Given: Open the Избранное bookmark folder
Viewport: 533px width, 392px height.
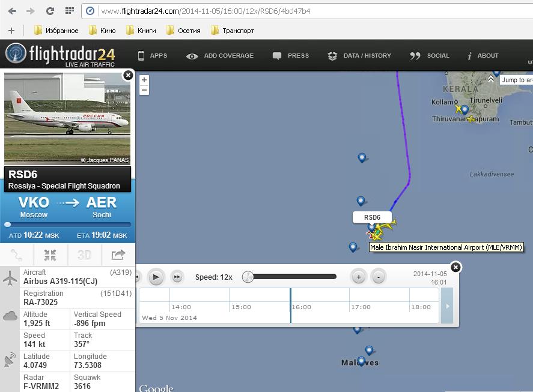Looking at the screenshot, I should click(x=56, y=31).
